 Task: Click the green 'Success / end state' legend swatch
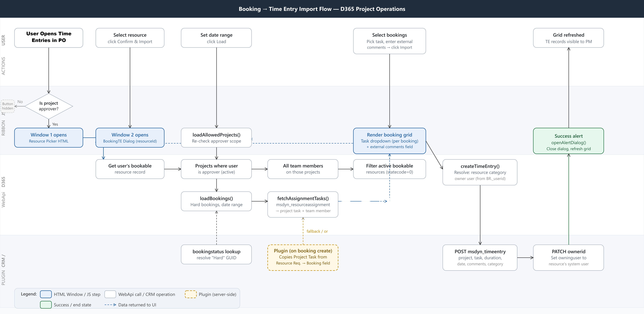[x=46, y=305]
